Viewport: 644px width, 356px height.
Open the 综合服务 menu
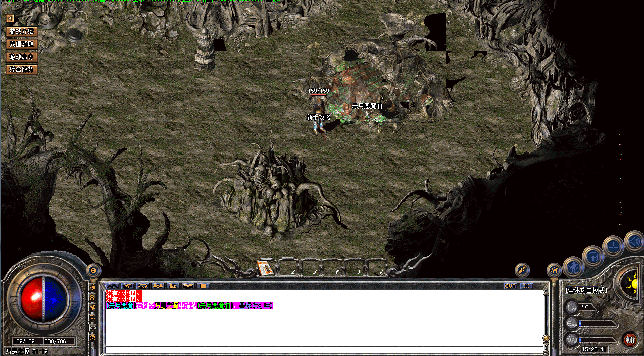point(22,69)
